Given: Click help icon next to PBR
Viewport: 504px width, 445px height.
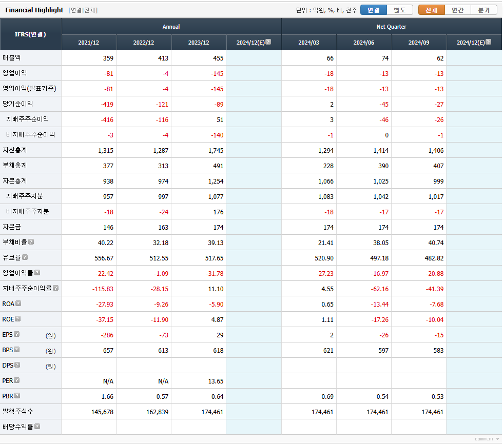Looking at the screenshot, I should point(17,396).
